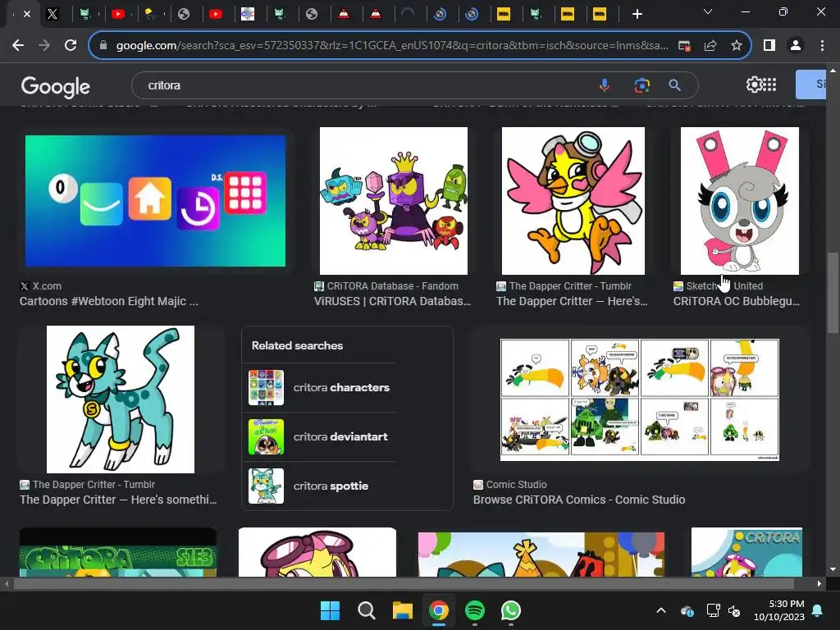Open File Explorer from the taskbar
This screenshot has height=630, width=840.
coord(402,610)
